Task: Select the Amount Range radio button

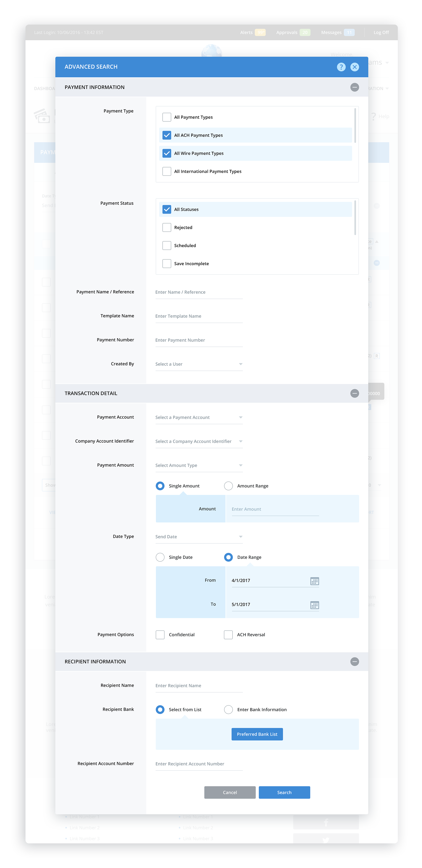Action: pyautogui.click(x=228, y=486)
